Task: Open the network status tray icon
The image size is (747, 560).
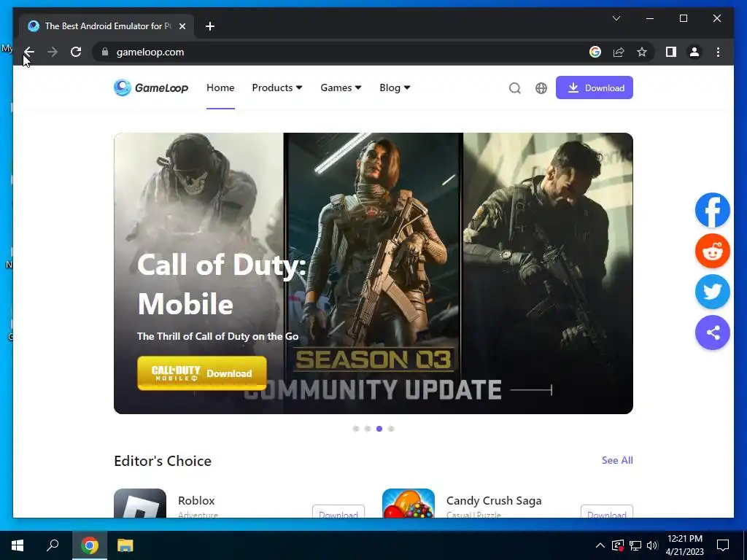Action: (x=635, y=545)
